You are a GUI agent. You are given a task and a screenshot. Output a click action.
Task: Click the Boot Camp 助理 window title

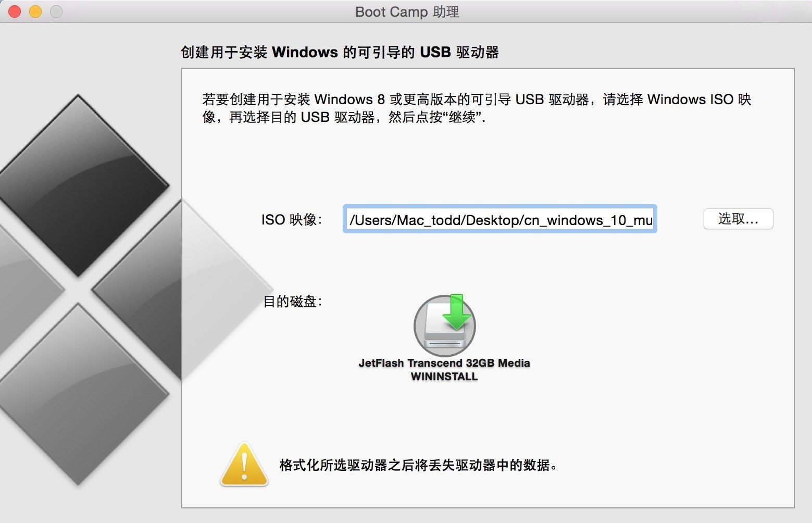coord(407,11)
